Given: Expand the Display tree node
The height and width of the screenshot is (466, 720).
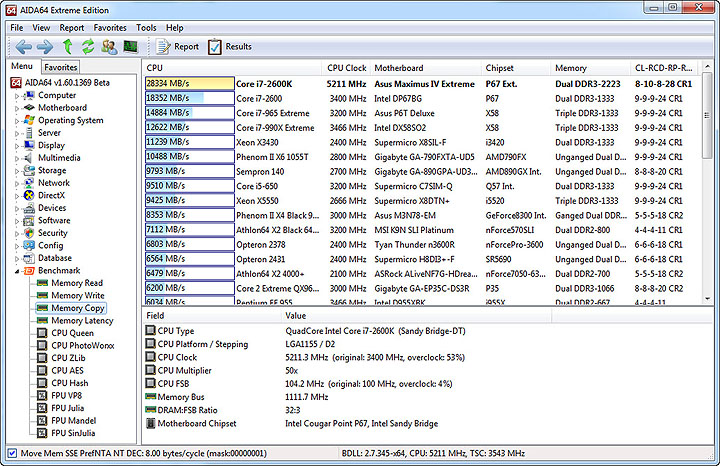Looking at the screenshot, I should (x=17, y=146).
